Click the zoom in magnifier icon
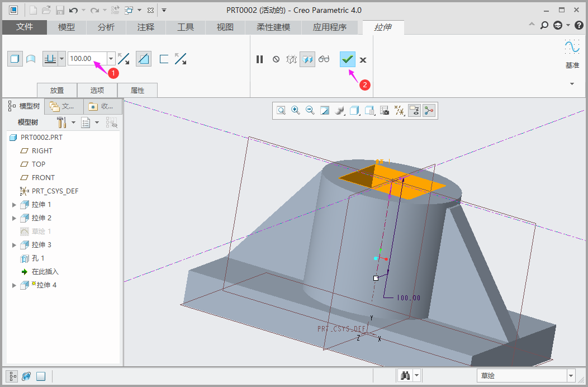The image size is (588, 387). tap(296, 111)
